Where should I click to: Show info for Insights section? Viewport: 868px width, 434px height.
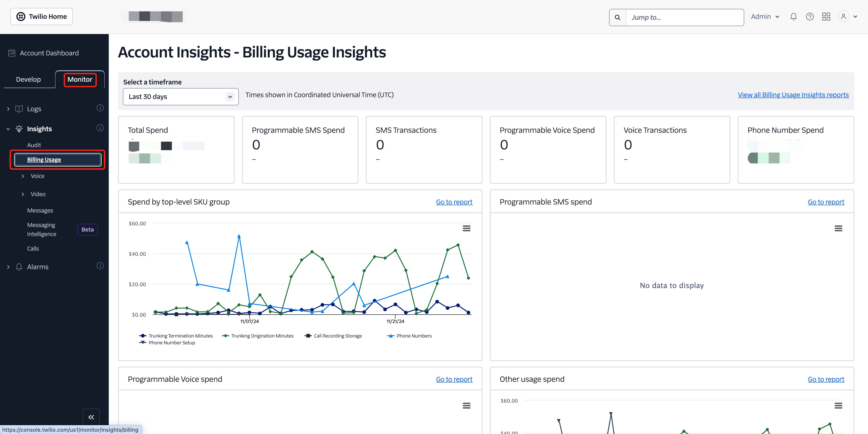[x=100, y=128]
